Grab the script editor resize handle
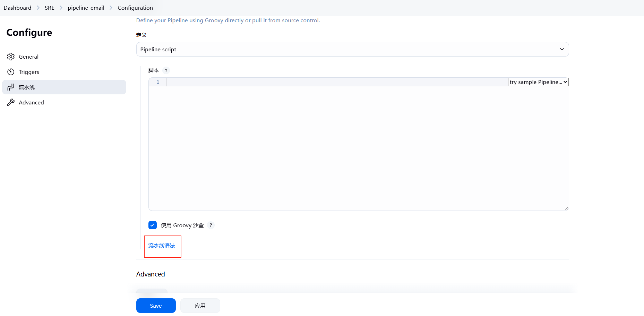644x316 pixels. point(566,208)
